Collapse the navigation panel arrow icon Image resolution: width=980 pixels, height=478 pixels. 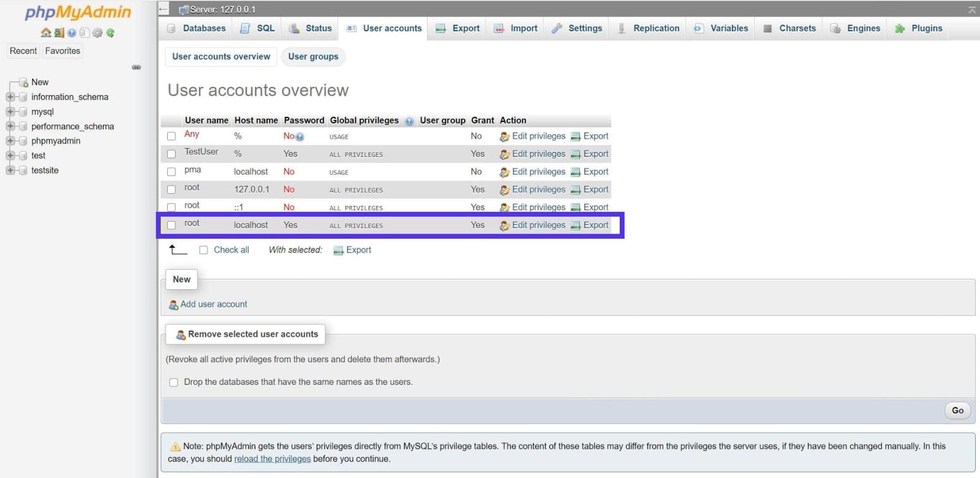point(164,9)
